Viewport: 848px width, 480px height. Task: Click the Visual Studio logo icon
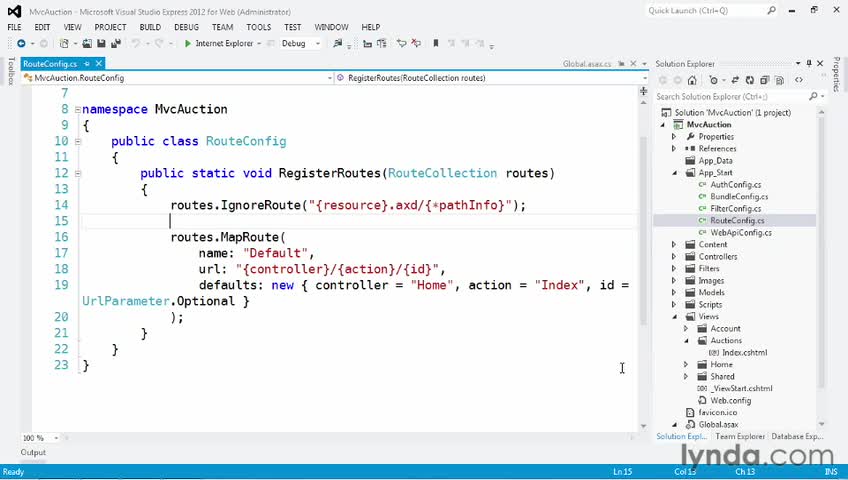(x=15, y=11)
